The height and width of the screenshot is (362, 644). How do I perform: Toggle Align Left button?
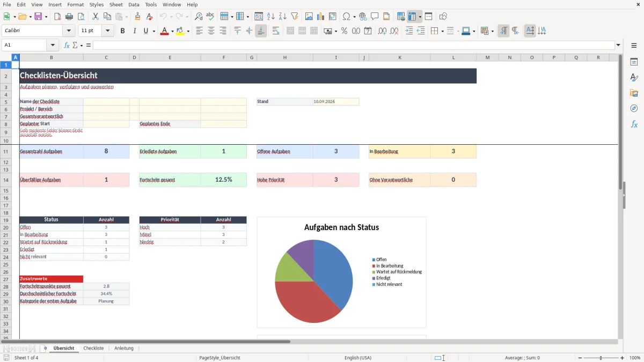(x=199, y=31)
